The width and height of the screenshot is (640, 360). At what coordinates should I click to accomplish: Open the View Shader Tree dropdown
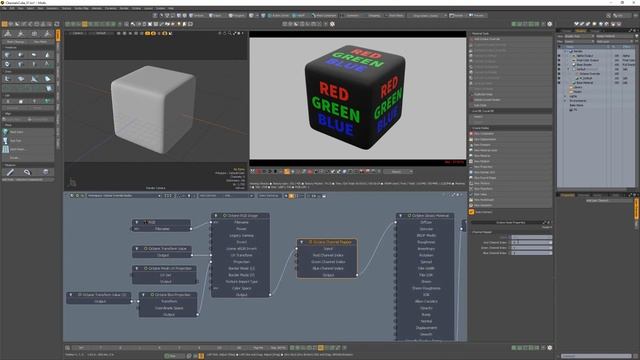579,36
